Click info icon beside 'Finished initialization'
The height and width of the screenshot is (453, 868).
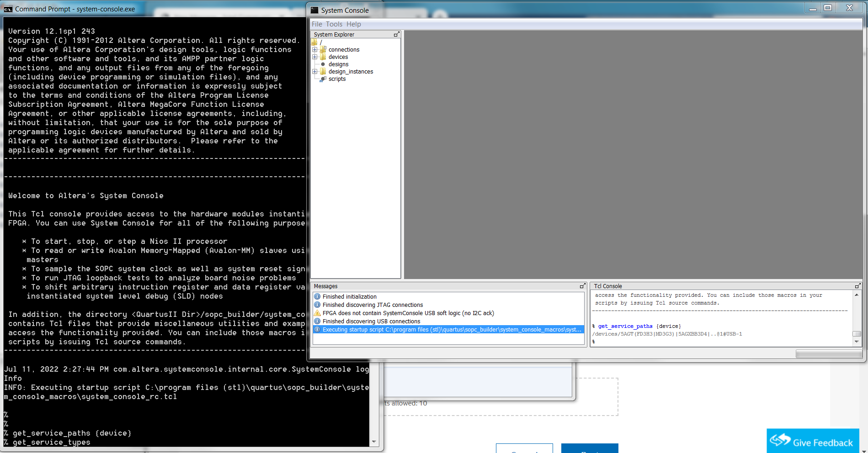(x=317, y=297)
